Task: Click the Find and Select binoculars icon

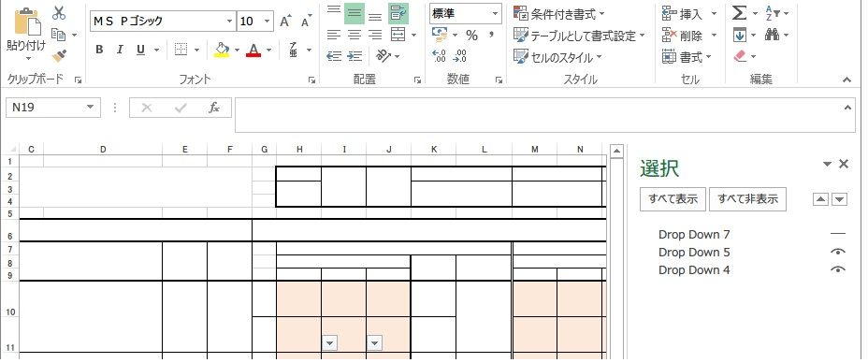Action: click(772, 36)
